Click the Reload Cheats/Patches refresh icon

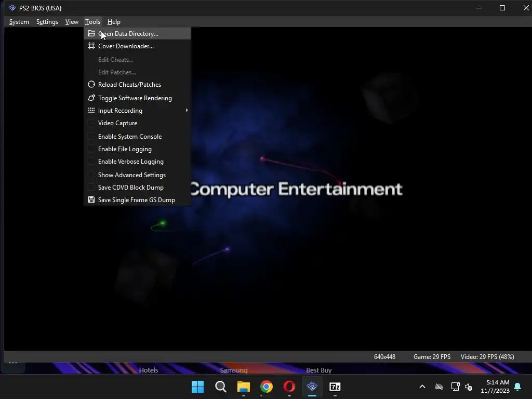[x=91, y=85]
